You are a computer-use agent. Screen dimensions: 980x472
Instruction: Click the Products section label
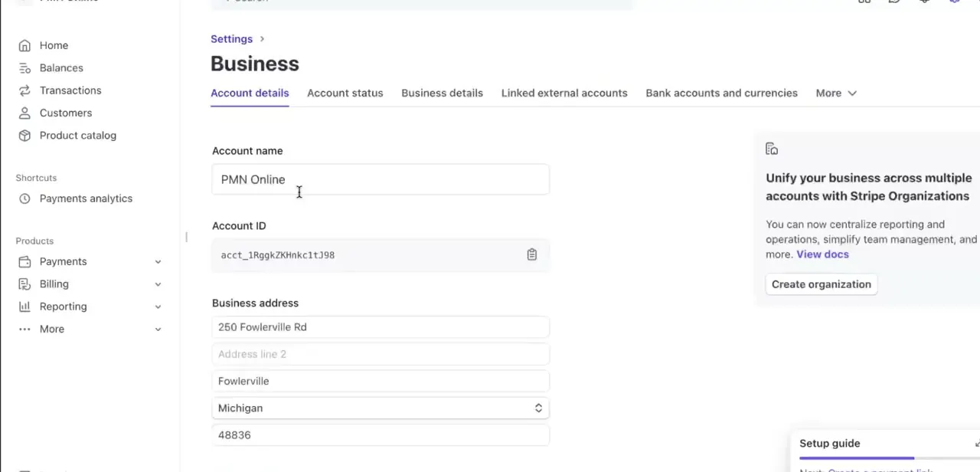pos(34,241)
